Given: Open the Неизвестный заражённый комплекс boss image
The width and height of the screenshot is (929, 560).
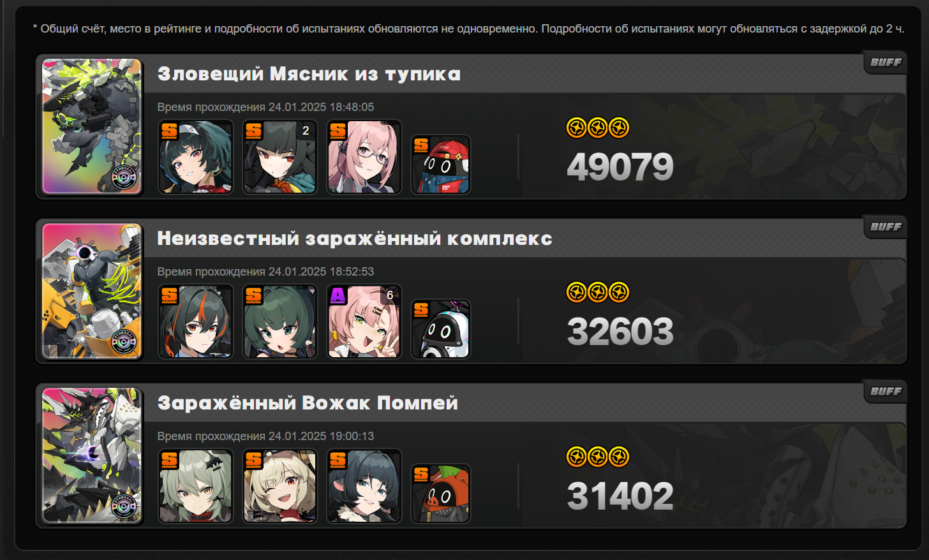Looking at the screenshot, I should point(92,291).
